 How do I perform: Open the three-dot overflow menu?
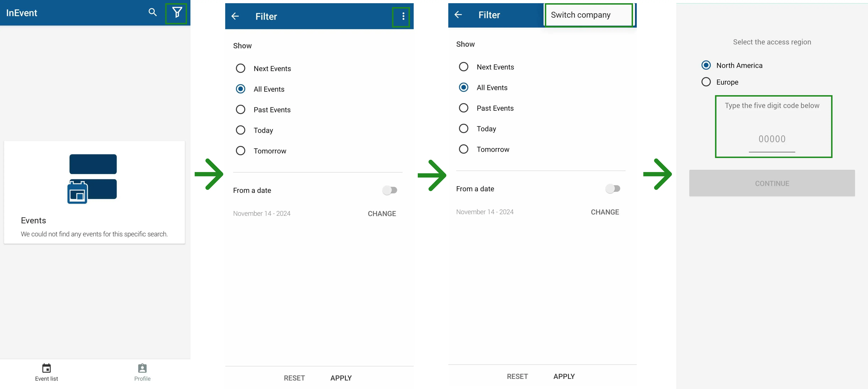pos(403,16)
